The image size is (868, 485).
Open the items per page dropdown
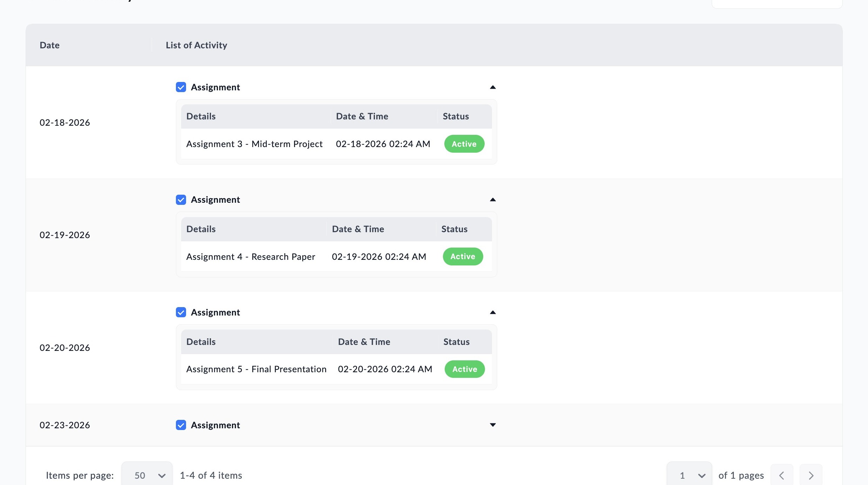(x=147, y=475)
